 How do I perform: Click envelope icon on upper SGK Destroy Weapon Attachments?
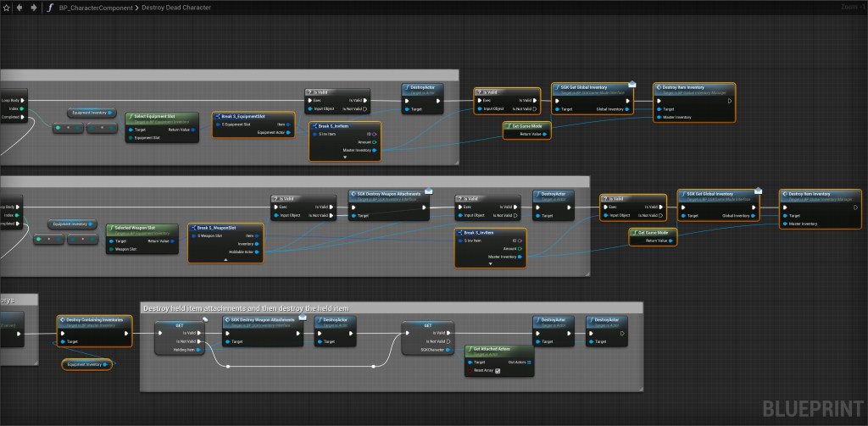429,191
